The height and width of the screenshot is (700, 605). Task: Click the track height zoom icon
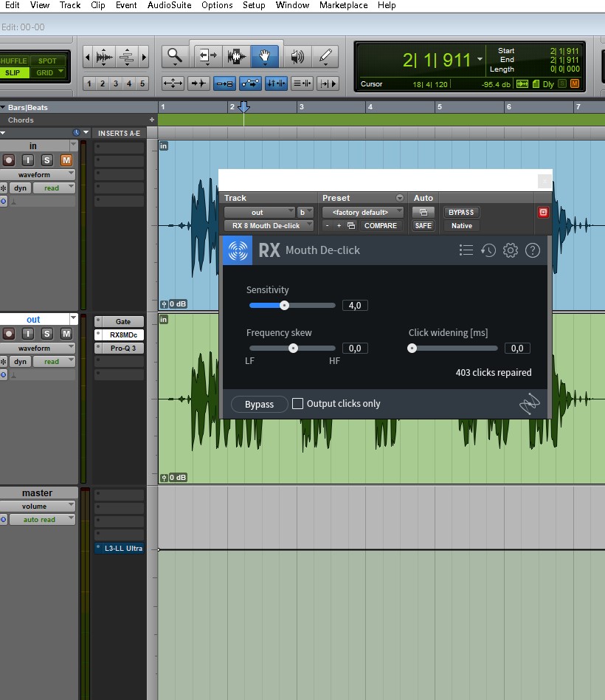127,57
